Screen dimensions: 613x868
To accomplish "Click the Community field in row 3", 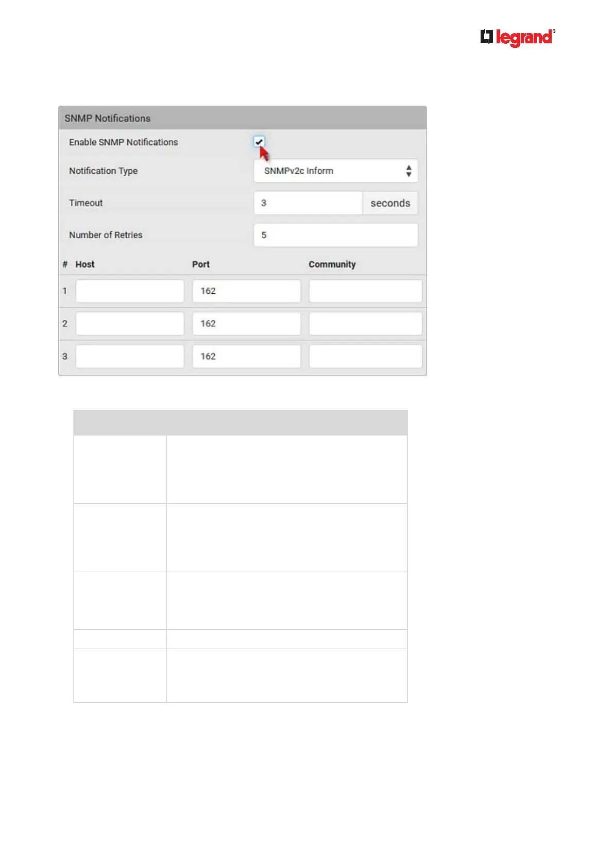I will pos(365,356).
